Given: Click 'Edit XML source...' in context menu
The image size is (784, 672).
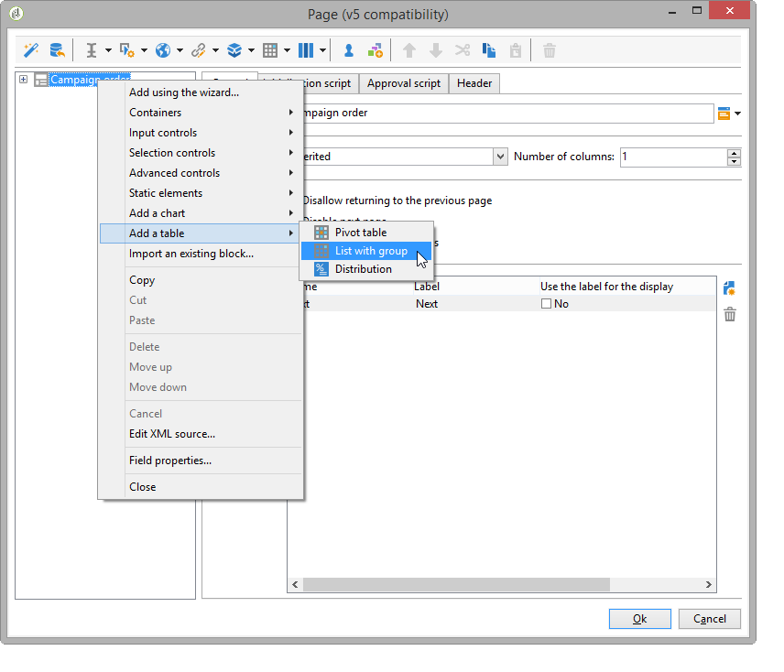Looking at the screenshot, I should 172,434.
